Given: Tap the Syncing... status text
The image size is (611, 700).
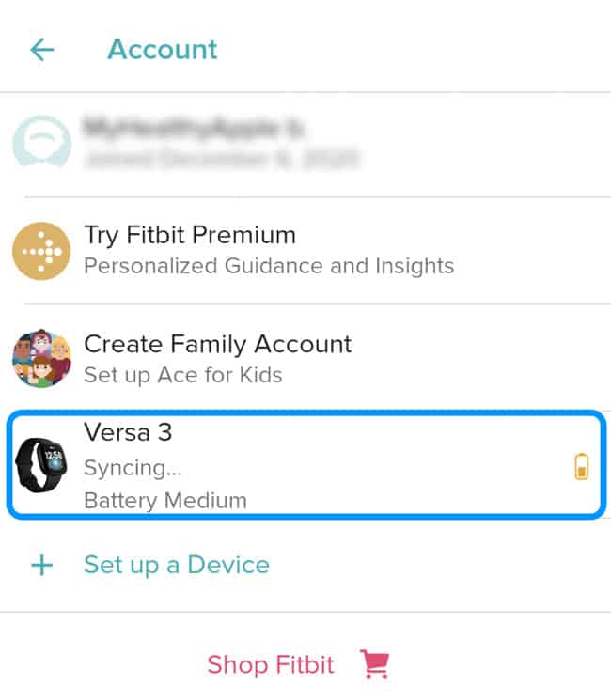Looking at the screenshot, I should pos(133,467).
